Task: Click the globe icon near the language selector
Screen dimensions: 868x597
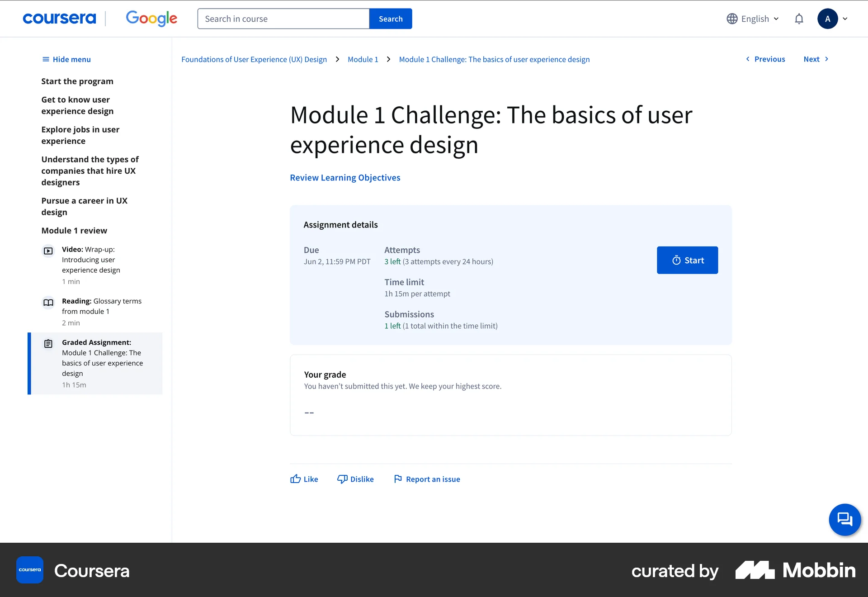Action: tap(731, 19)
